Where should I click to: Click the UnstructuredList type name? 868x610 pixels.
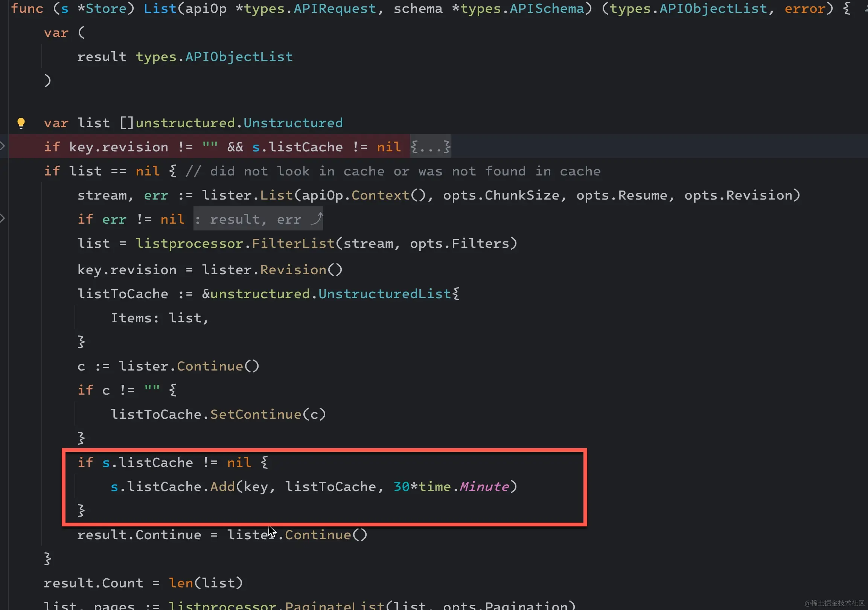coord(384,294)
